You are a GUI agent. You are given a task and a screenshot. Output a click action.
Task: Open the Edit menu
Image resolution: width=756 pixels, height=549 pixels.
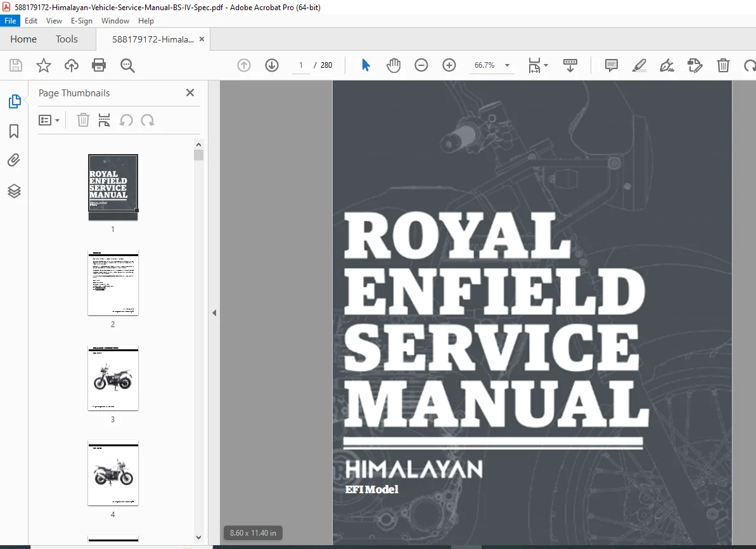[31, 21]
